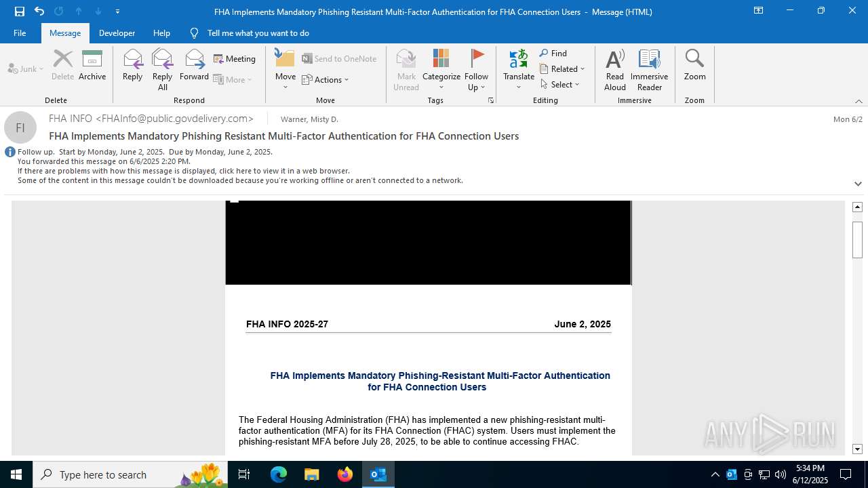Open the Move folder dropdown
The image size is (868, 488).
coord(285,70)
